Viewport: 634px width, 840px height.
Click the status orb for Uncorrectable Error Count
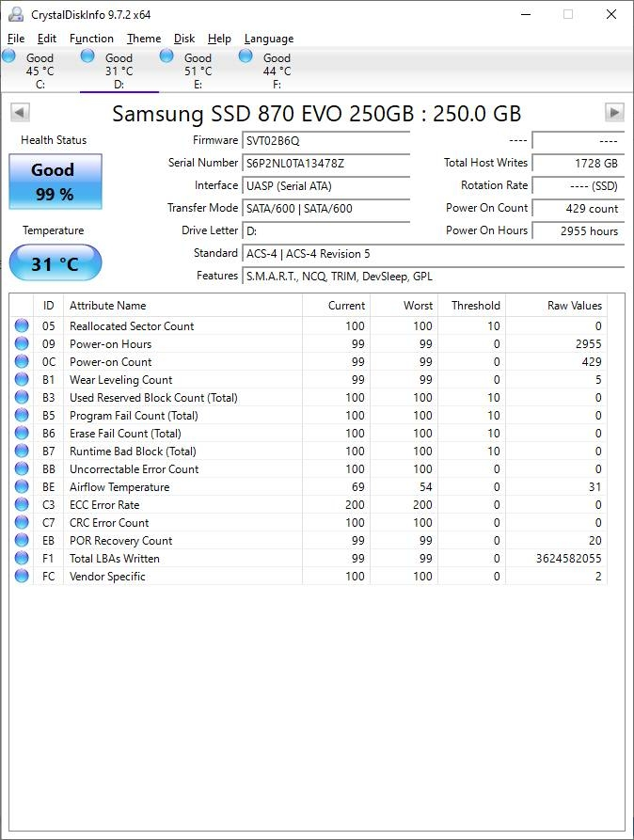click(x=22, y=468)
